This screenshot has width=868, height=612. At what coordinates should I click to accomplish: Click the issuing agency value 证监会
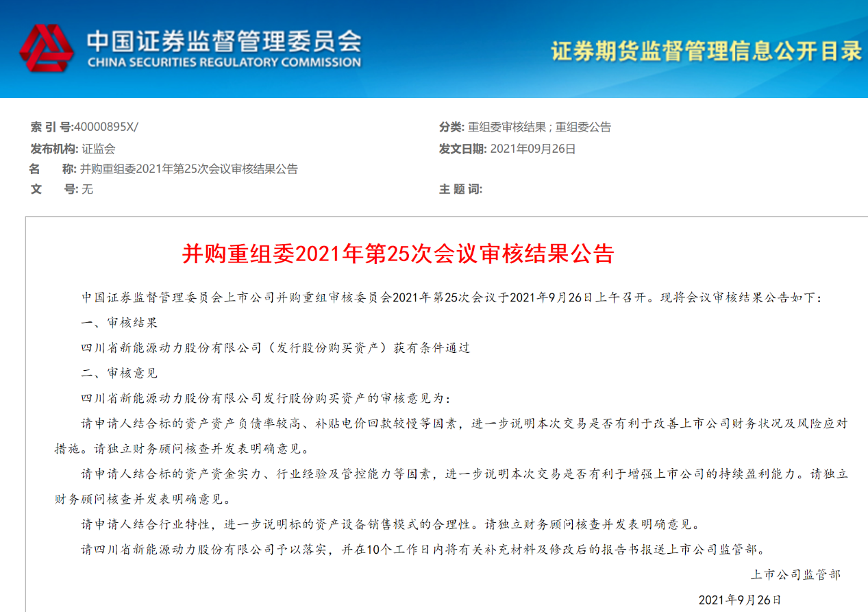click(99, 148)
